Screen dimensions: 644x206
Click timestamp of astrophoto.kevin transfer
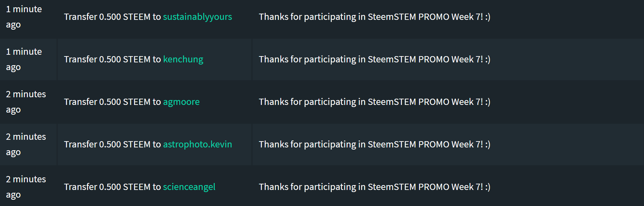[x=26, y=145]
